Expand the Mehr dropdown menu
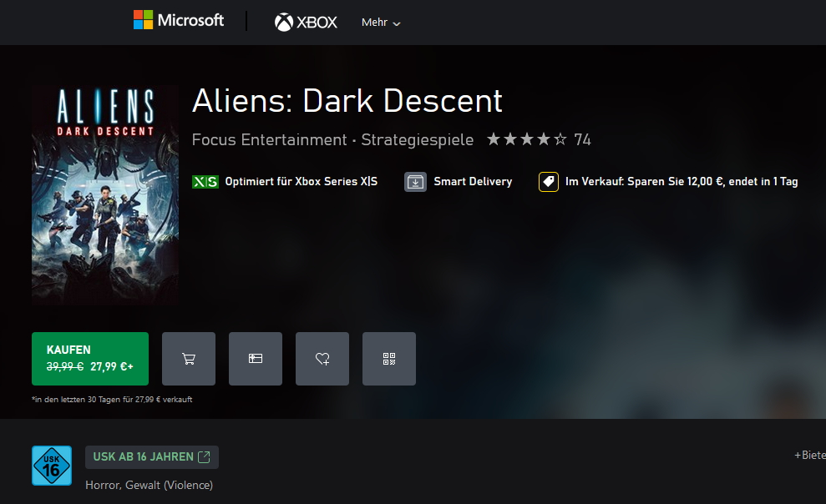 pyautogui.click(x=381, y=23)
